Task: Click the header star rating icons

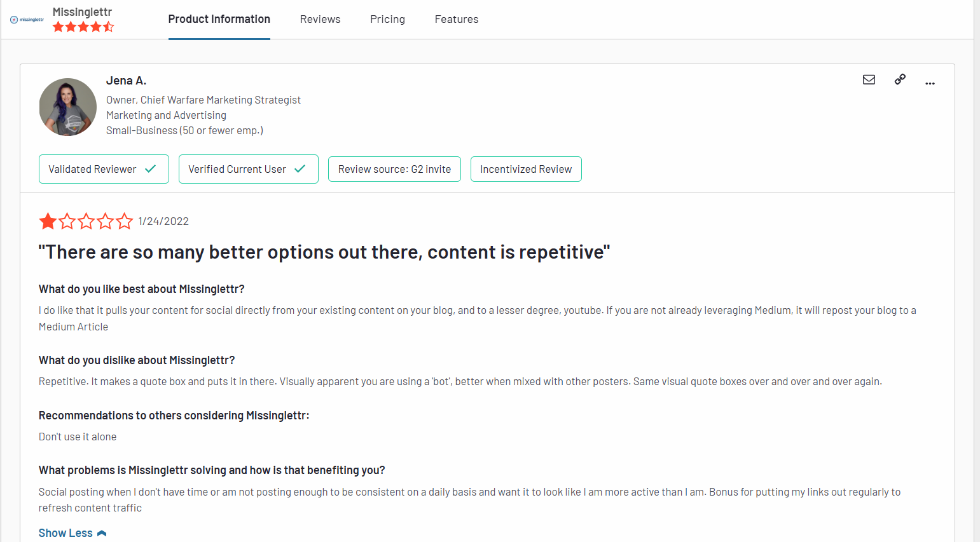Action: pos(83,27)
